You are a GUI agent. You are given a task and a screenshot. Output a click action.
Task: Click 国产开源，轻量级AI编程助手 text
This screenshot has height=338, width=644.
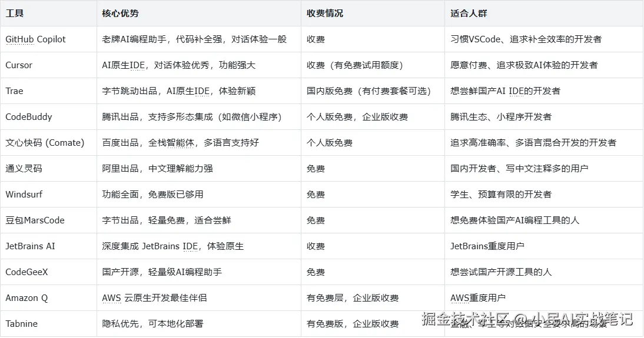(162, 272)
